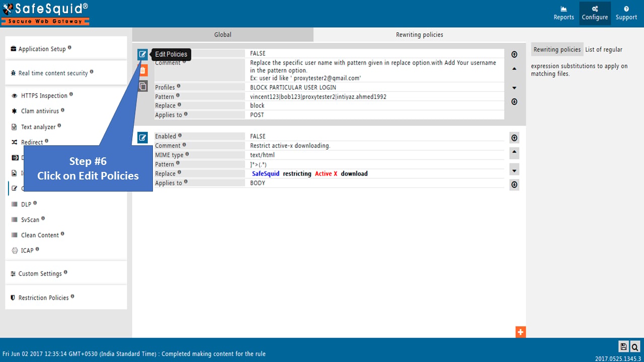The width and height of the screenshot is (644, 362).
Task: Click the info marker beside ICAP
Action: click(x=37, y=249)
